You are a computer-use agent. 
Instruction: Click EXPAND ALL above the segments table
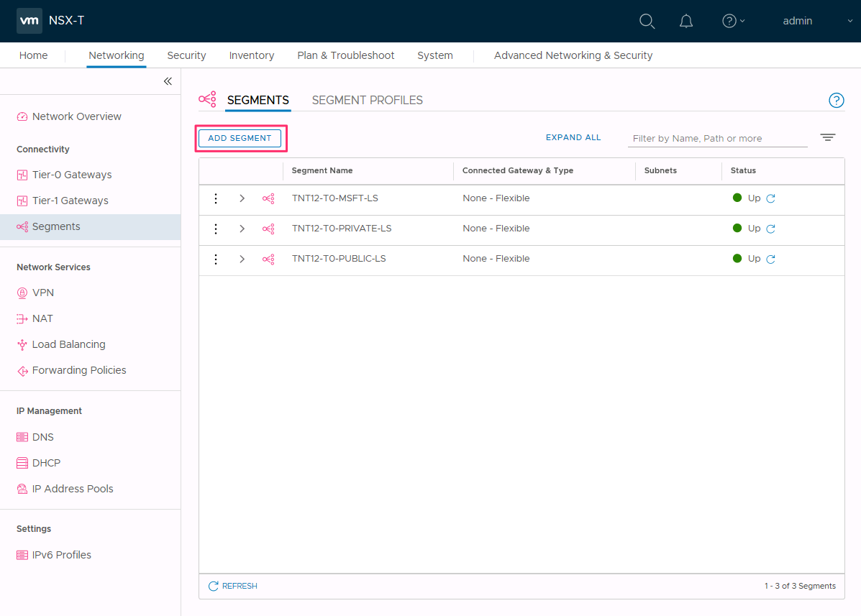(x=573, y=137)
